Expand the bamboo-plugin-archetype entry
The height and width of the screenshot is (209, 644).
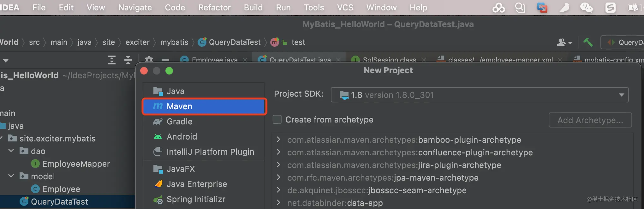[278, 140]
